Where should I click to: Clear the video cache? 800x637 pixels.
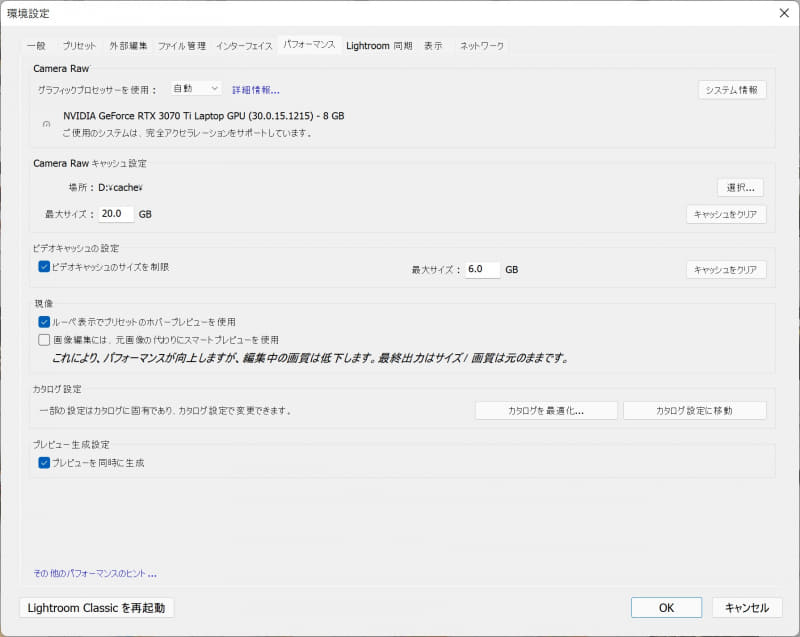(x=727, y=268)
